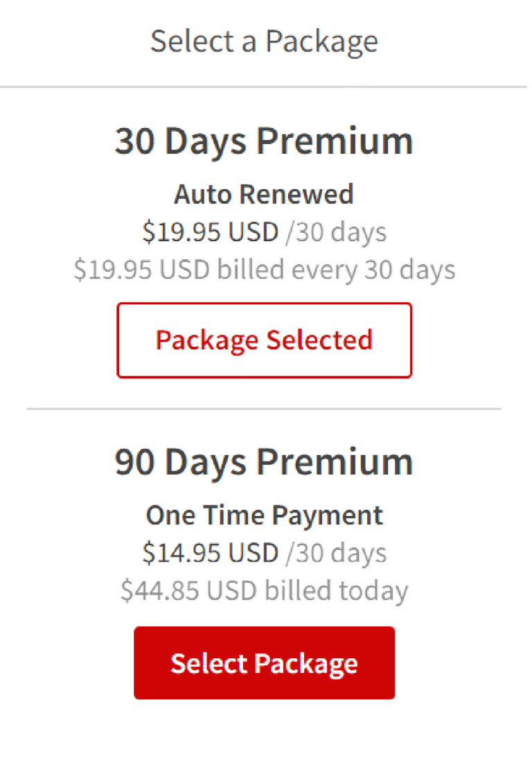The height and width of the screenshot is (767, 532).
Task: Select the 90 Days Premium title
Action: pos(264,462)
